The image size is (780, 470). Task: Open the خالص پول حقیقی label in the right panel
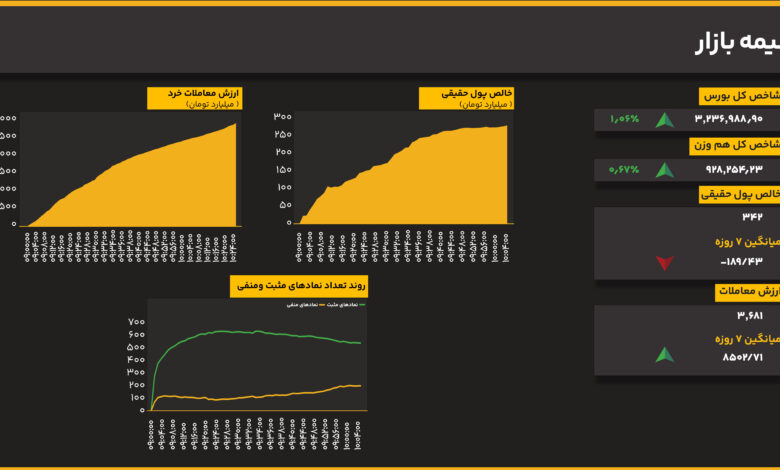[740, 195]
